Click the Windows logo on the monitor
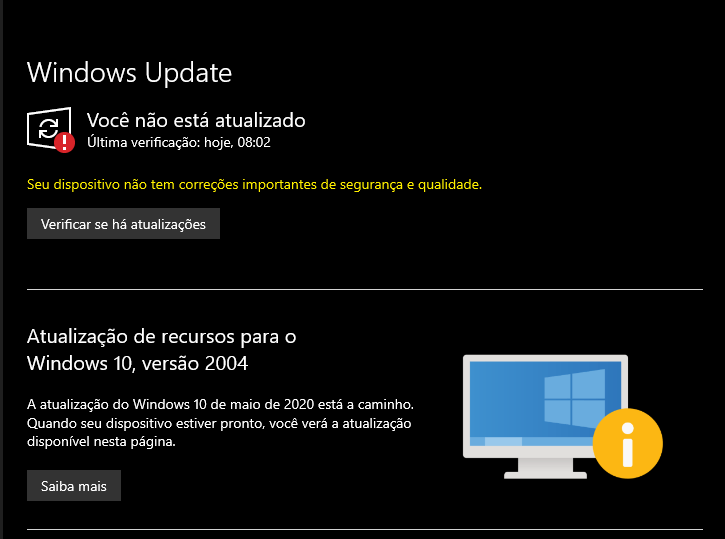The image size is (725, 539). pos(575,398)
